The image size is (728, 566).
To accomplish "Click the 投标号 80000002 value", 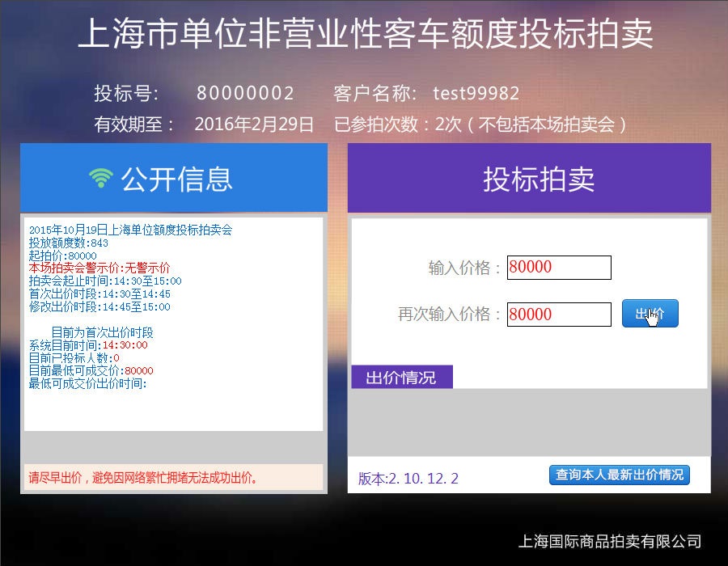I will pyautogui.click(x=245, y=94).
